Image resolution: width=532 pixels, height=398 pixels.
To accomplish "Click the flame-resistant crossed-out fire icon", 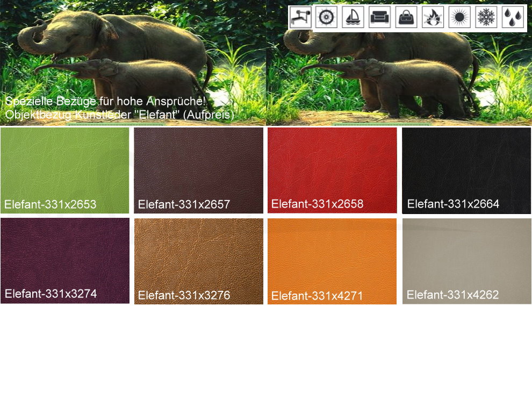I will click(433, 17).
